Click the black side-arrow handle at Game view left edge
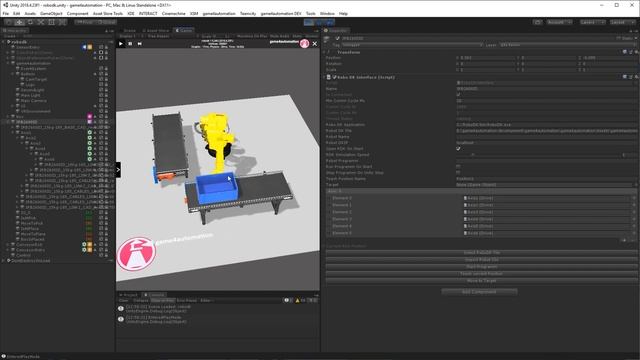Image resolution: width=640 pixels, height=360 pixels. (118, 169)
